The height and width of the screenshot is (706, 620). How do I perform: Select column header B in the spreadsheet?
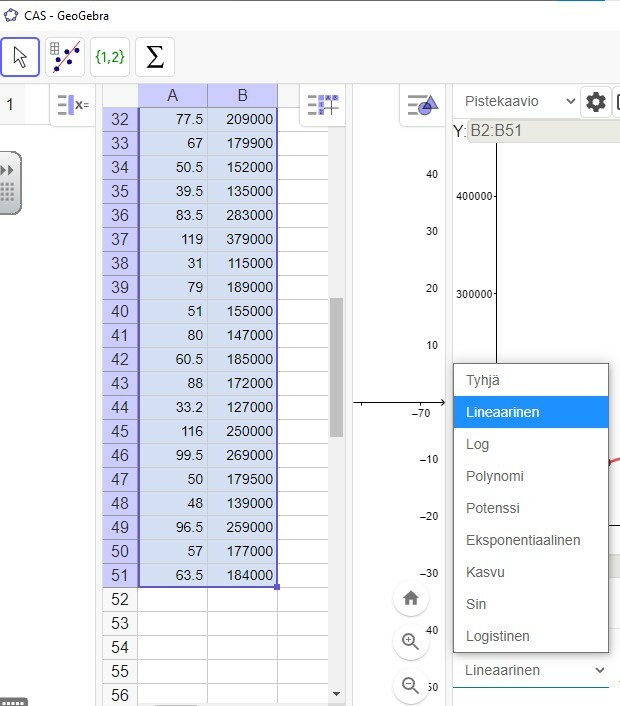(x=242, y=95)
